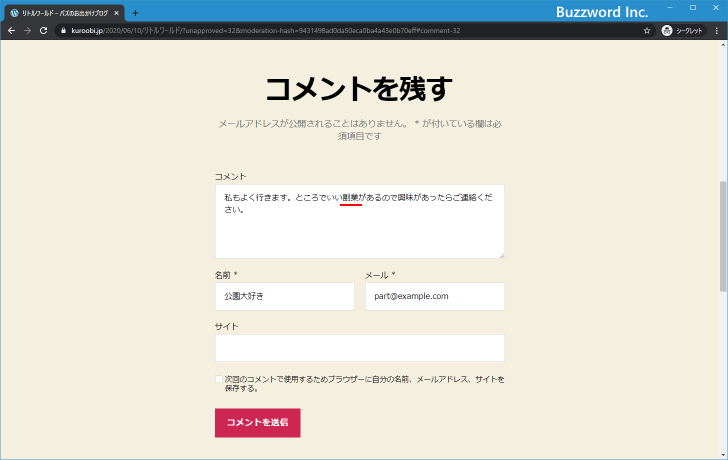728x460 pixels.
Task: Close the リトルワールド browser tab
Action: click(x=117, y=13)
